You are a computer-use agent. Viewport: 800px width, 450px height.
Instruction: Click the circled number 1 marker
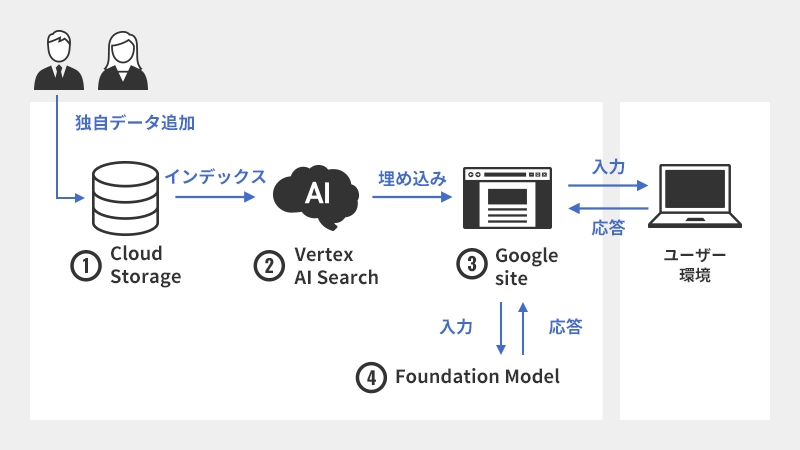[86, 265]
